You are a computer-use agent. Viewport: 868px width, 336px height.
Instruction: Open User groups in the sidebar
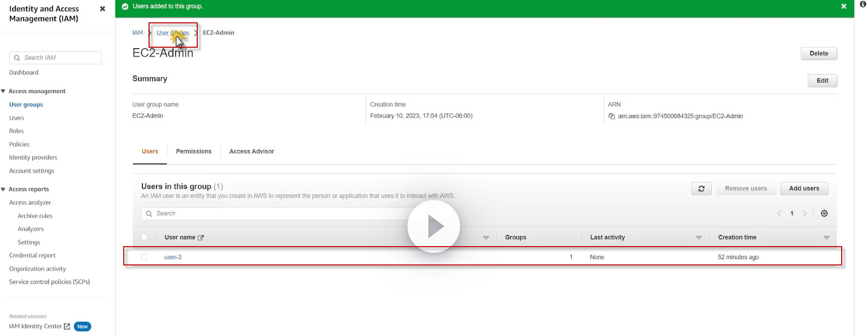point(26,105)
